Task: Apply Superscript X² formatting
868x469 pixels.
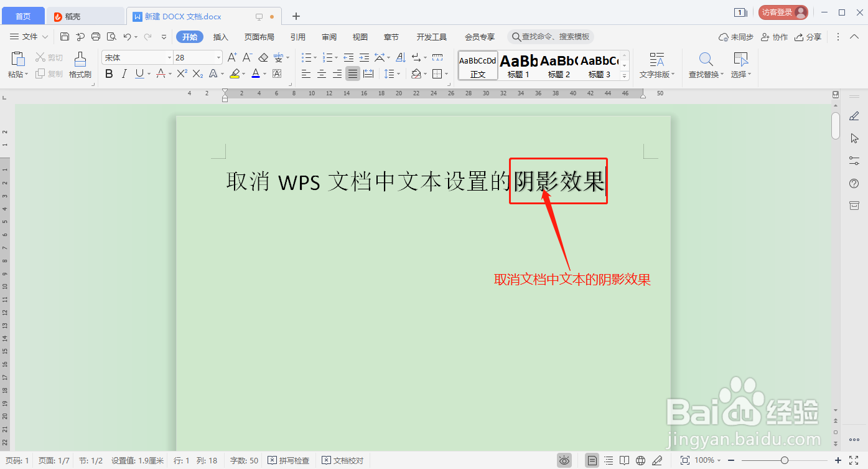Action: pos(182,74)
